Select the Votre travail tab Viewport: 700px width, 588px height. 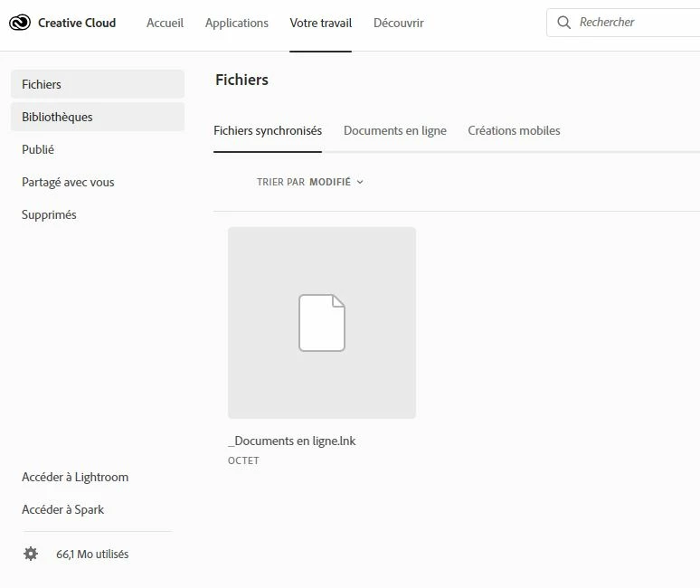tap(320, 23)
